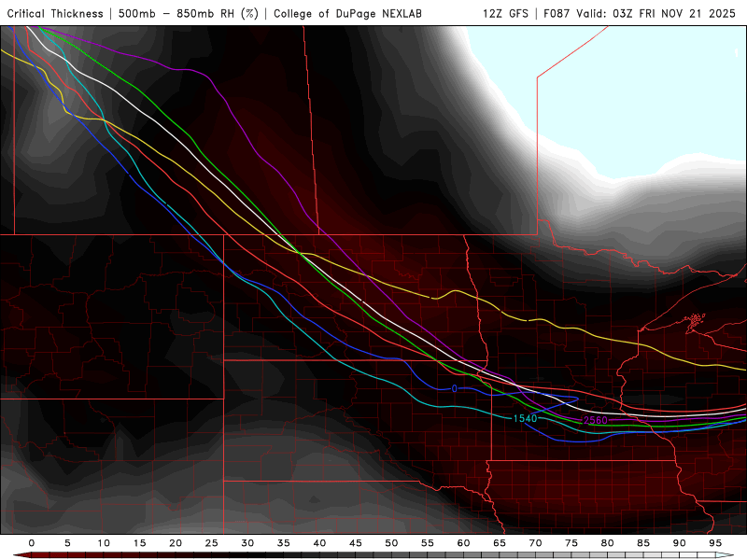Click colorbar tick label '95'
Viewport: 747px width, 560px height.
(x=715, y=543)
